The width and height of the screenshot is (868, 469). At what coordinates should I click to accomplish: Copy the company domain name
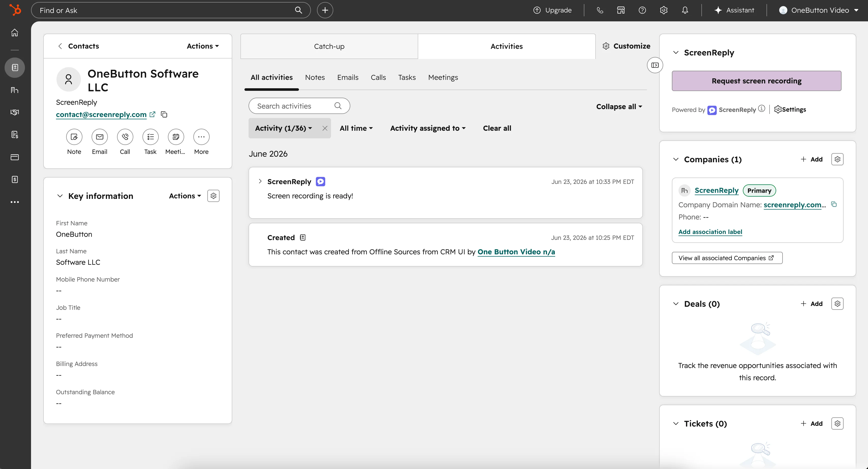(x=834, y=204)
